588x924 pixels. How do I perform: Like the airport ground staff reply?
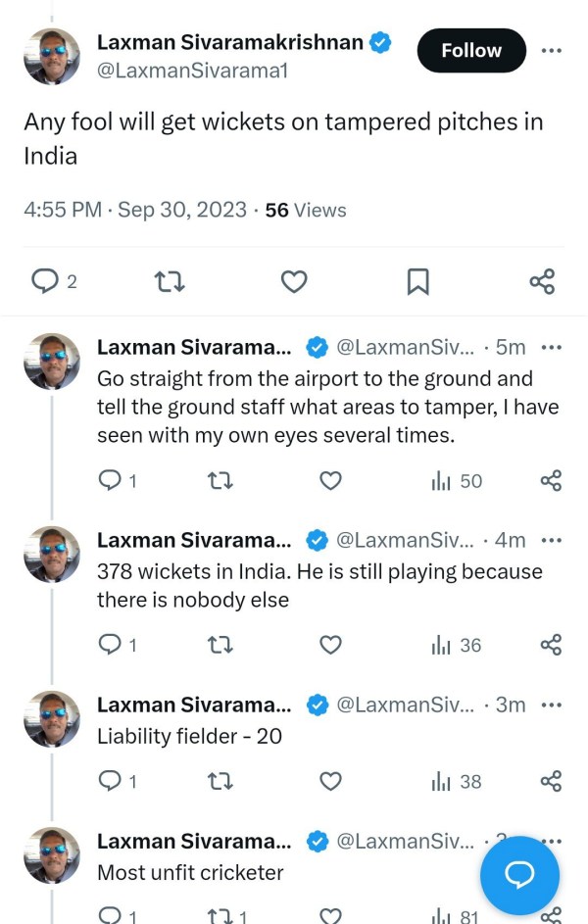coord(330,480)
